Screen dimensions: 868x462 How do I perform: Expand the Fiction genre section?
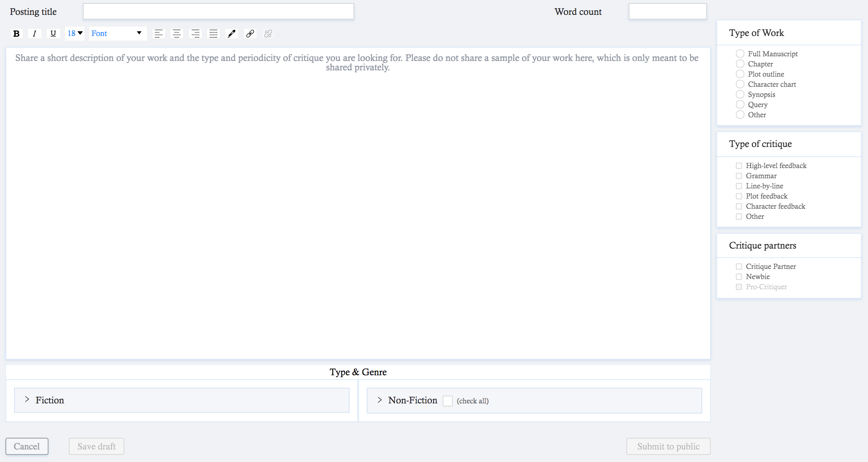coord(27,400)
